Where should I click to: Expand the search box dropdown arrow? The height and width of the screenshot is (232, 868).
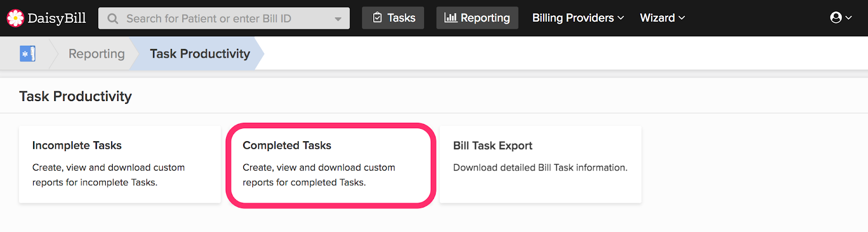tap(338, 19)
